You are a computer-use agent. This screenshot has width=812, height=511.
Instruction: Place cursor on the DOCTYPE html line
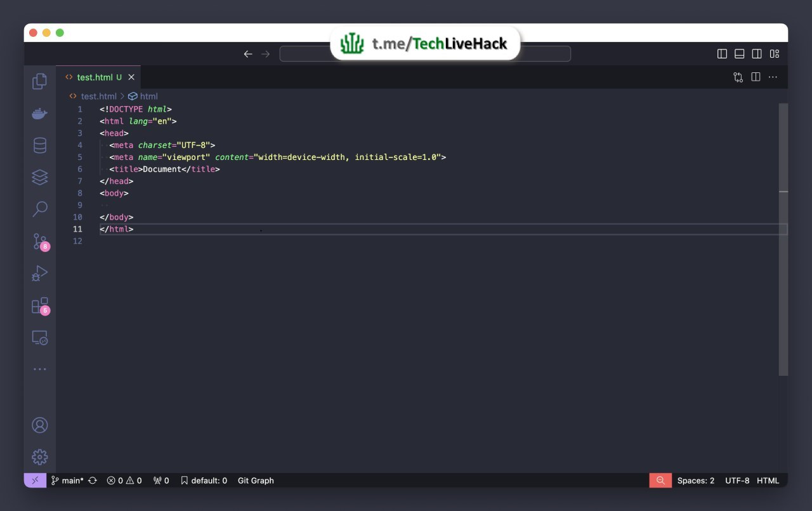[x=136, y=109]
